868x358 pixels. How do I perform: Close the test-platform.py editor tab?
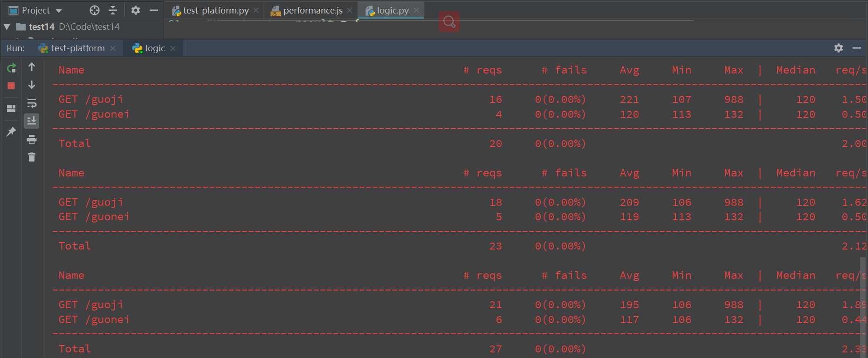coord(256,10)
